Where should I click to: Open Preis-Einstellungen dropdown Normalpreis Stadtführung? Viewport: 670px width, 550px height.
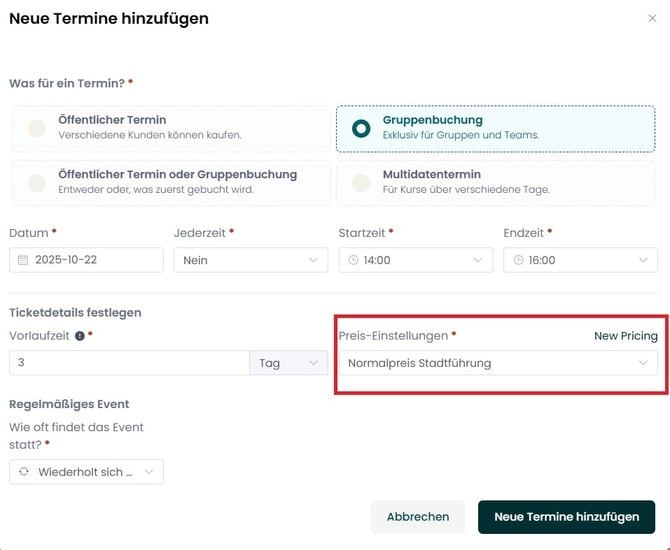click(497, 363)
